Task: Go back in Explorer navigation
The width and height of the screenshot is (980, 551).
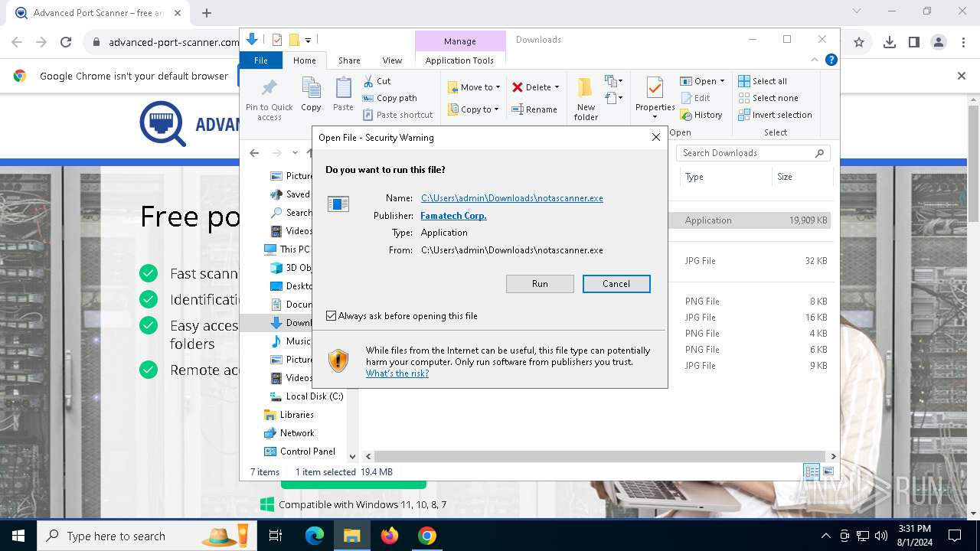Action: 254,153
